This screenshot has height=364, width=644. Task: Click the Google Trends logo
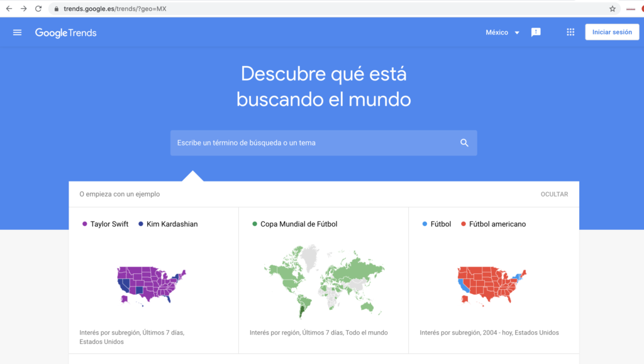pyautogui.click(x=65, y=33)
